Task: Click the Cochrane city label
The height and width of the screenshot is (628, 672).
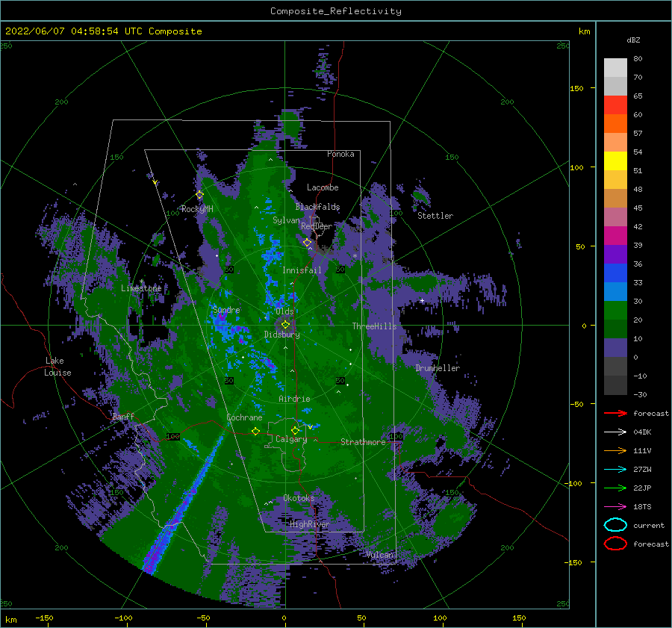Action: click(x=244, y=417)
